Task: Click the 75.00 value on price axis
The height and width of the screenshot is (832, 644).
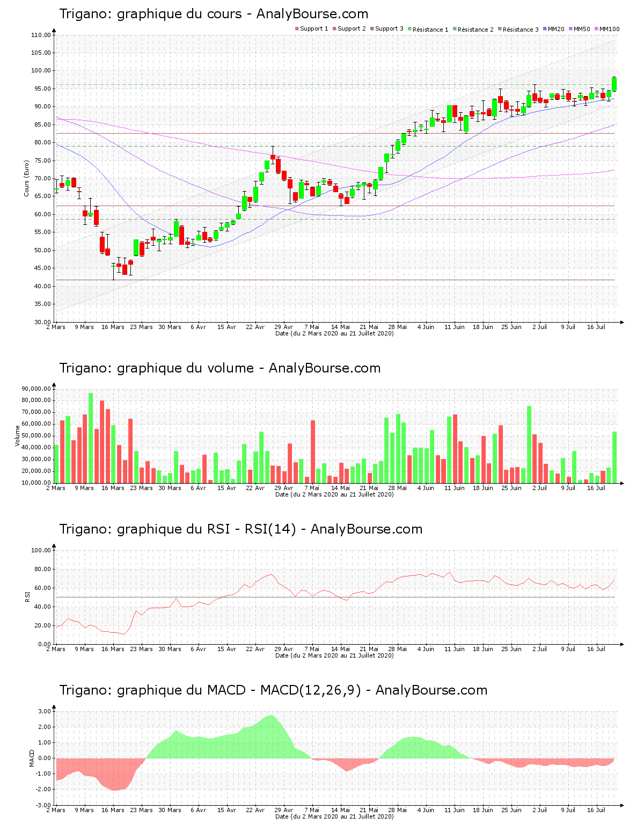Action: (42, 160)
